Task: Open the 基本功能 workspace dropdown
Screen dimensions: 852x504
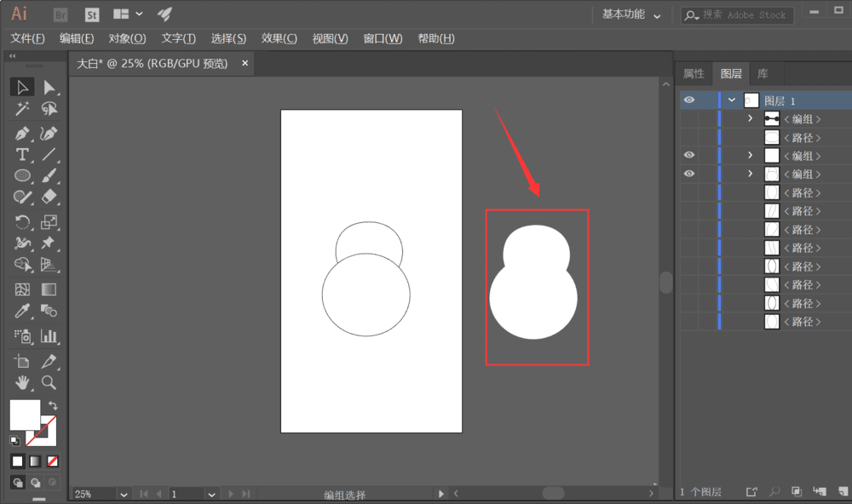Action: pyautogui.click(x=631, y=14)
